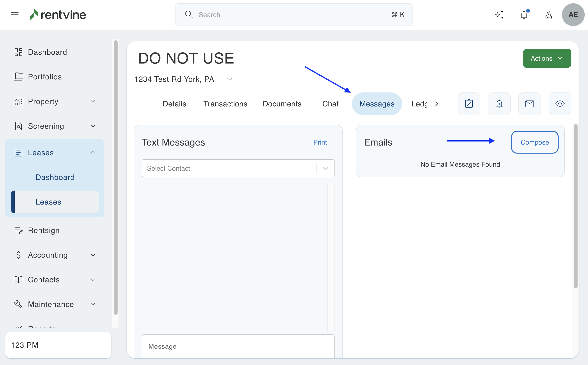Expand the address dropdown chevron
The image size is (588, 365).
tap(230, 79)
